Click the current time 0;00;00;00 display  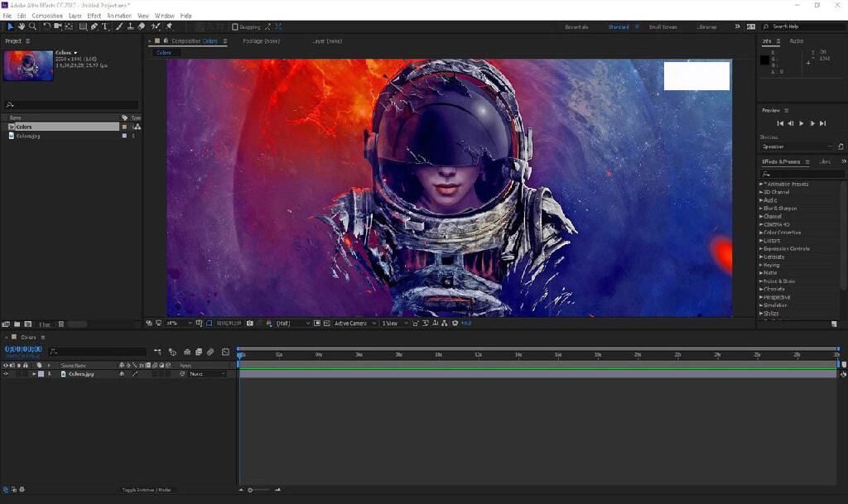coord(23,349)
